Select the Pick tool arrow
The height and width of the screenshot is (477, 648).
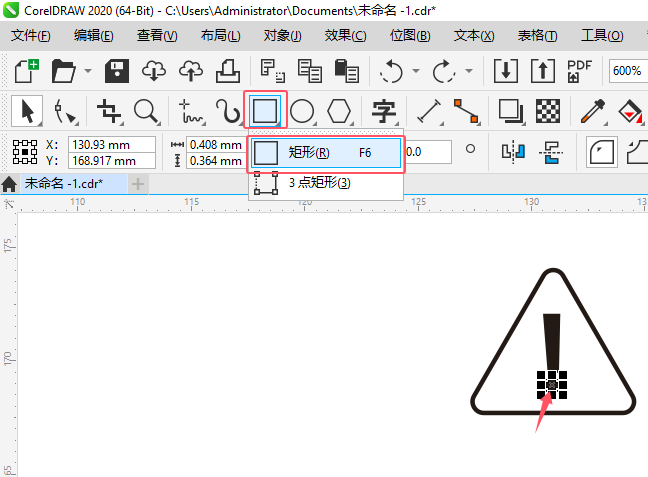[27, 111]
